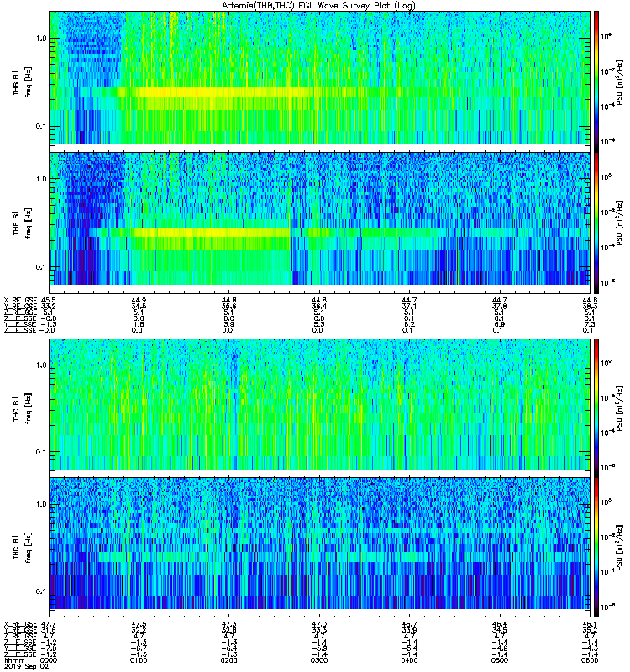The height and width of the screenshot is (672, 630).
Task: Click the color bar beside the THB B-parallel panel
Action: pyautogui.click(x=596, y=223)
